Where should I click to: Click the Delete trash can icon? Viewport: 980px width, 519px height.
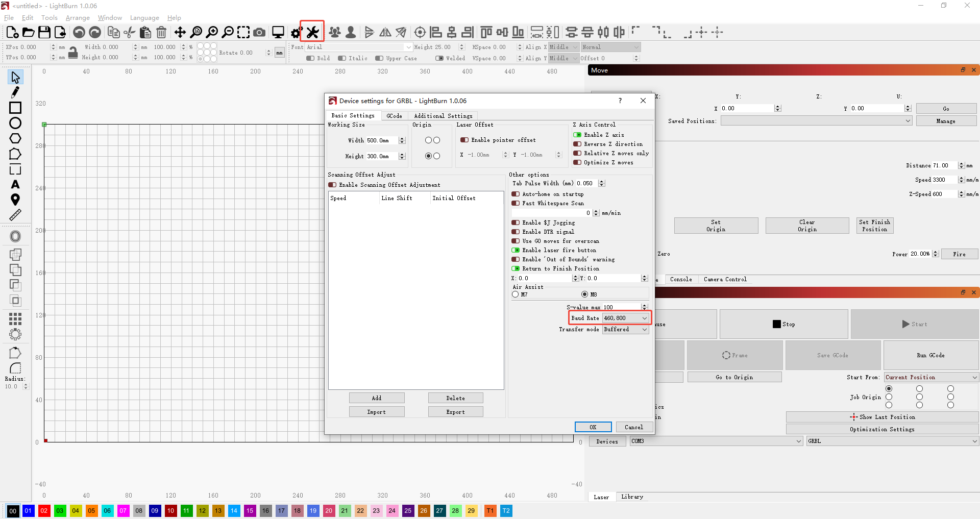click(161, 32)
